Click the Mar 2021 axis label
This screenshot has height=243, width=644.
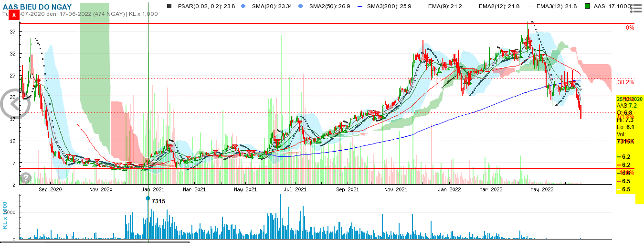(x=193, y=189)
